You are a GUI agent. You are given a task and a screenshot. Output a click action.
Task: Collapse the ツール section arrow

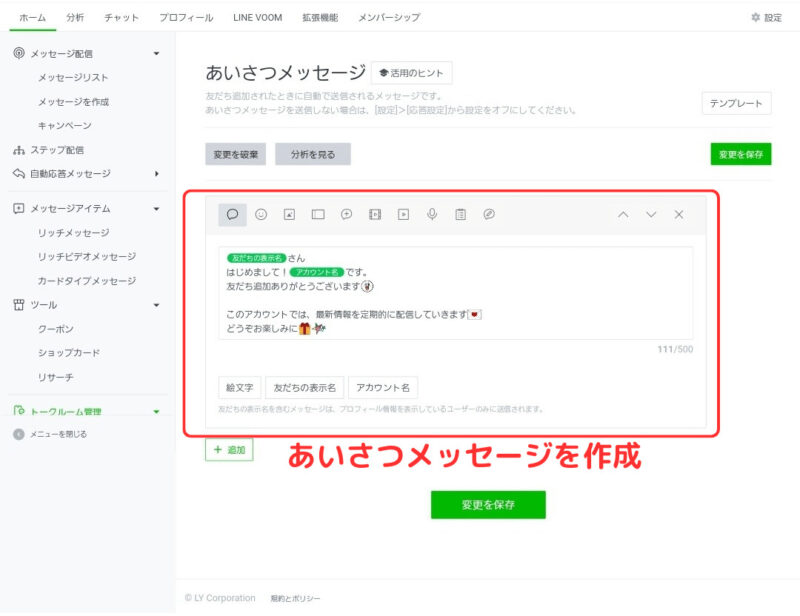coord(157,305)
